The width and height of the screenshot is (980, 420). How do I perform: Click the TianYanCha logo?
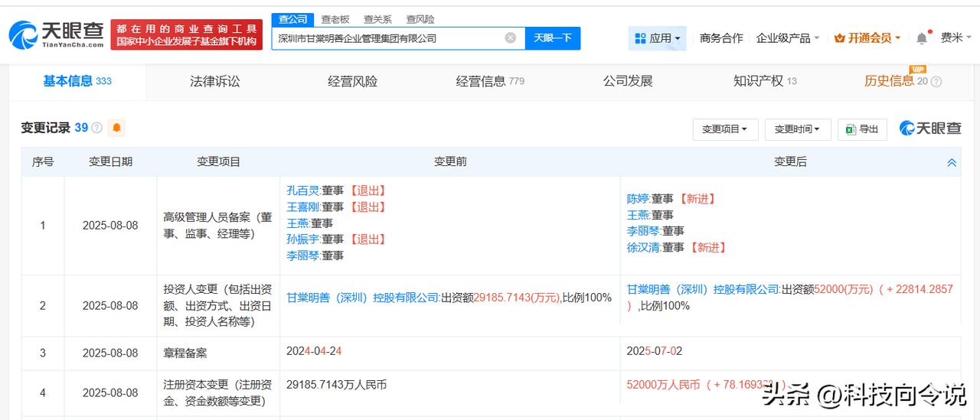(55, 35)
